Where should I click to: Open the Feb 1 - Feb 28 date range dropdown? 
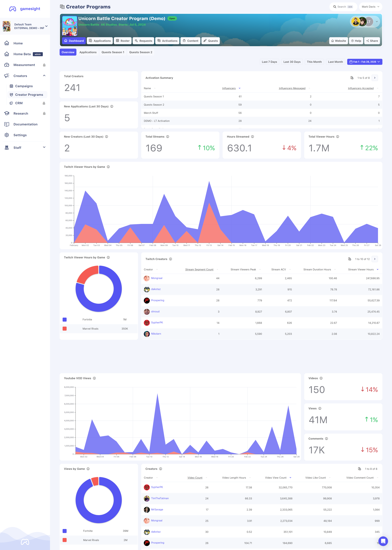(364, 62)
